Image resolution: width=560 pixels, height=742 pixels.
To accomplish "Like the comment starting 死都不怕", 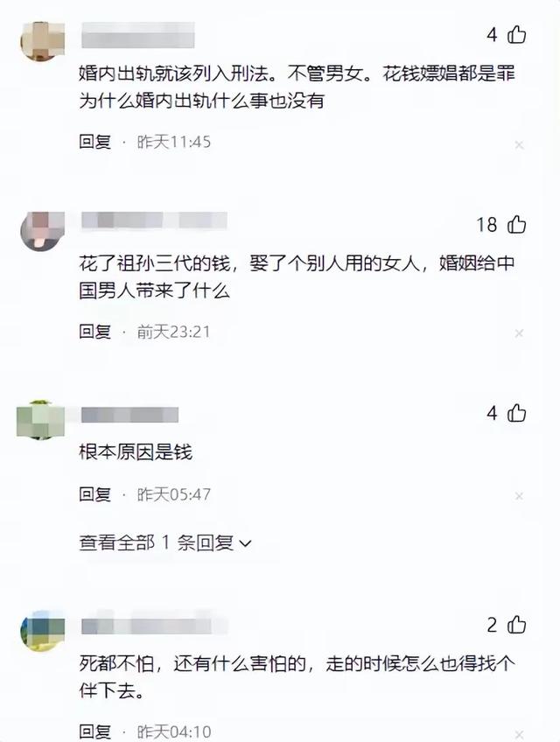I will pyautogui.click(x=516, y=625).
